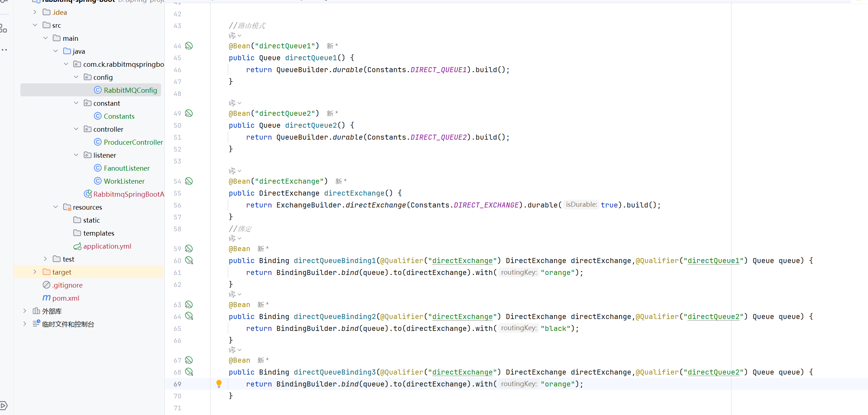Open the AI actions dropdown above directExchange bean
This screenshot has width=868, height=415.
click(239, 171)
